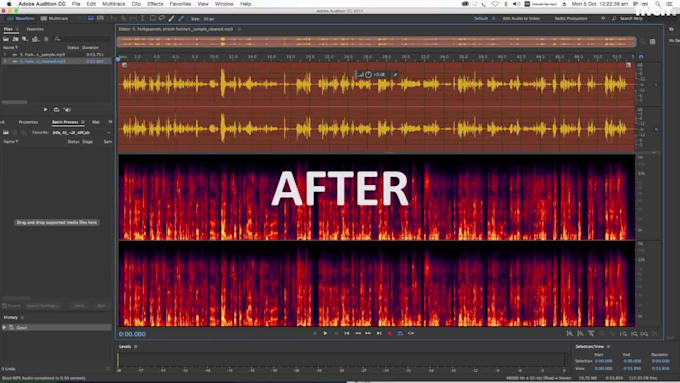Switch to the Batch Process tab
This screenshot has width=680, height=383.
pyautogui.click(x=65, y=122)
